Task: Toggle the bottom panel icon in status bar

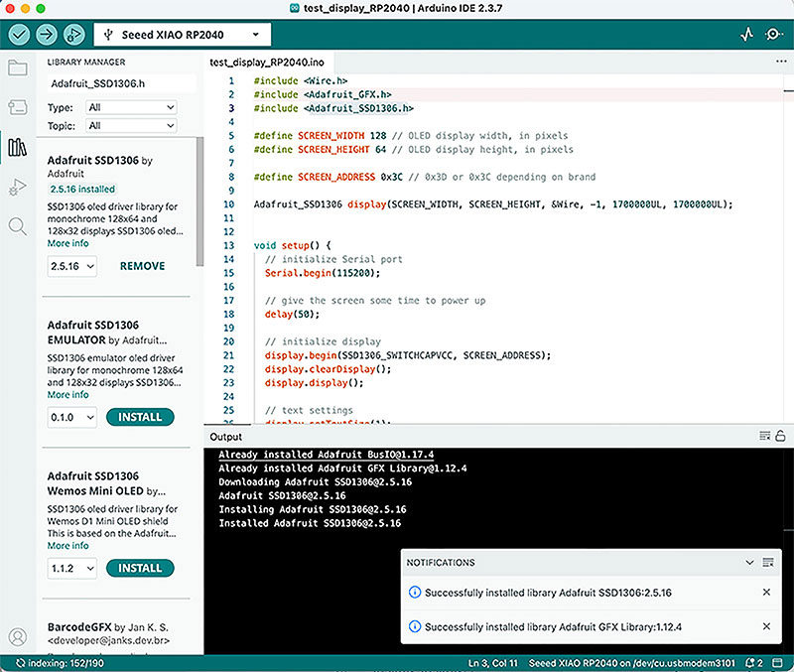Action: (x=777, y=663)
